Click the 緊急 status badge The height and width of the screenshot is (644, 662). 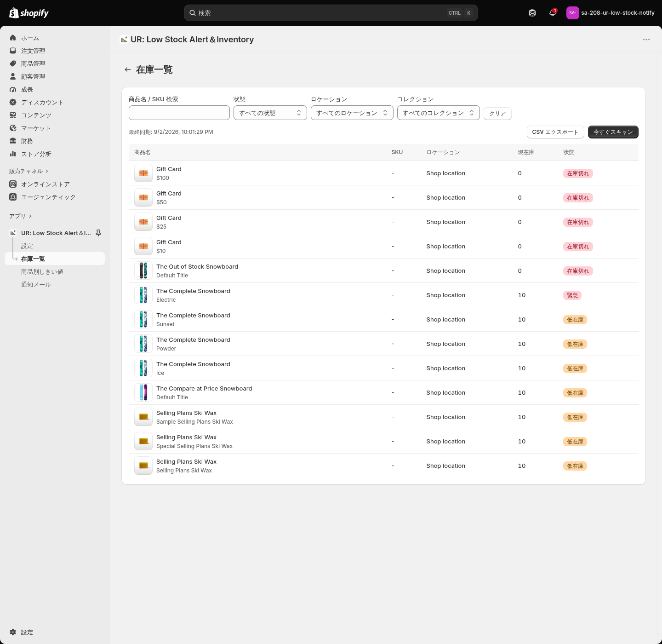click(572, 295)
